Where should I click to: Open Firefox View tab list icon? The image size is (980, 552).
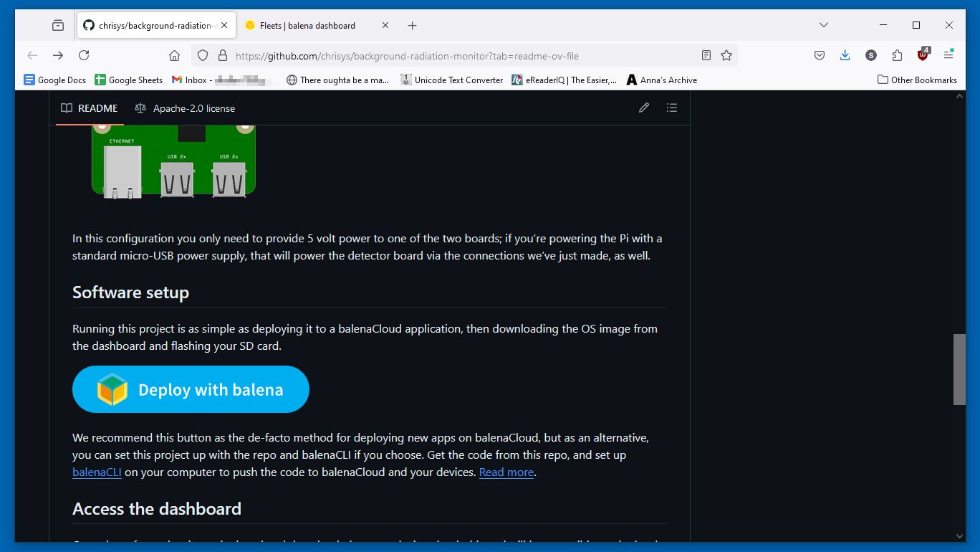58,25
